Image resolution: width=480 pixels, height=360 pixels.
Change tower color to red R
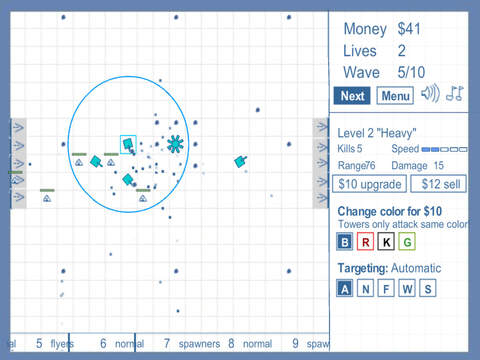click(365, 242)
